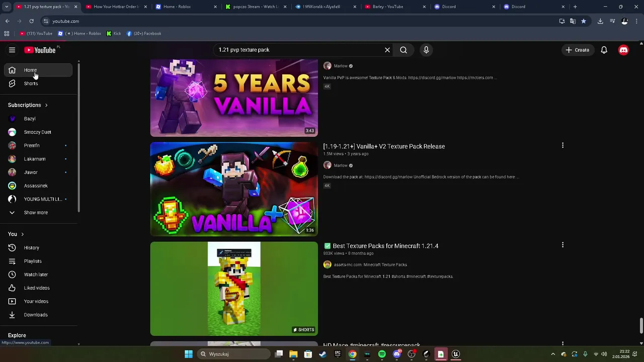644x362 pixels.
Task: Open the assets-mc.com channel name
Action: tap(370, 264)
